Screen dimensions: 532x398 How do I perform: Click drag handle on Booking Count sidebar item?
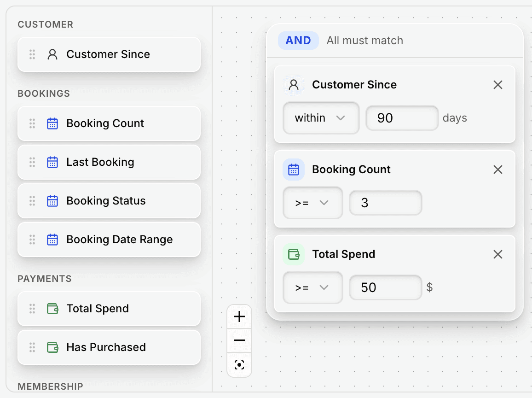[32, 123]
